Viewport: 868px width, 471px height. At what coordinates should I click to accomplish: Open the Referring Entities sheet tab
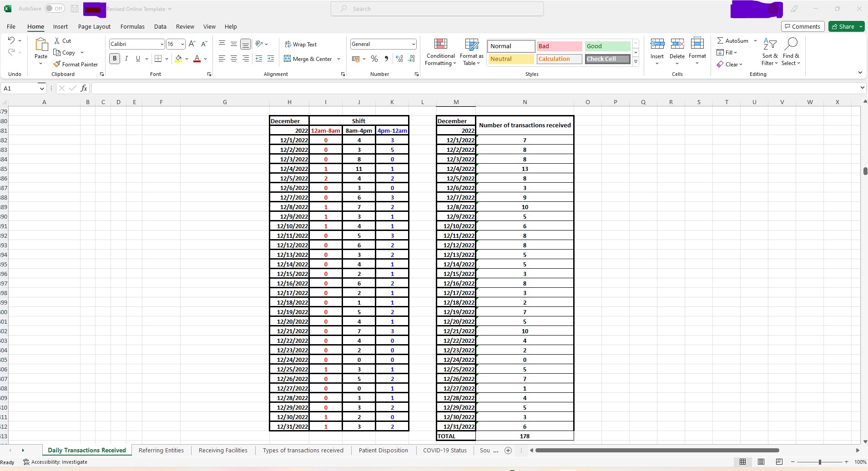coord(161,451)
